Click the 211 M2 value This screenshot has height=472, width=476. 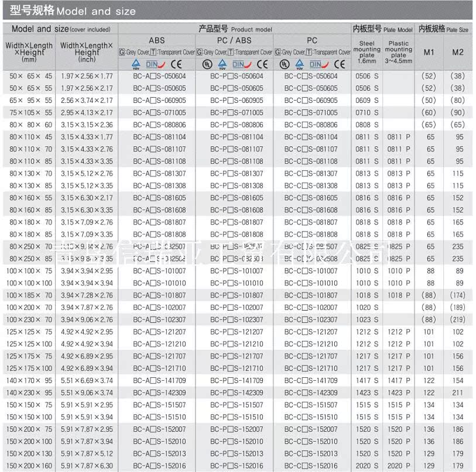click(458, 392)
